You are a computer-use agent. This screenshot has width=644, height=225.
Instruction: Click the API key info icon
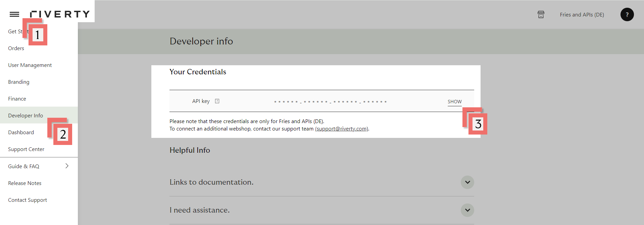pos(217,101)
